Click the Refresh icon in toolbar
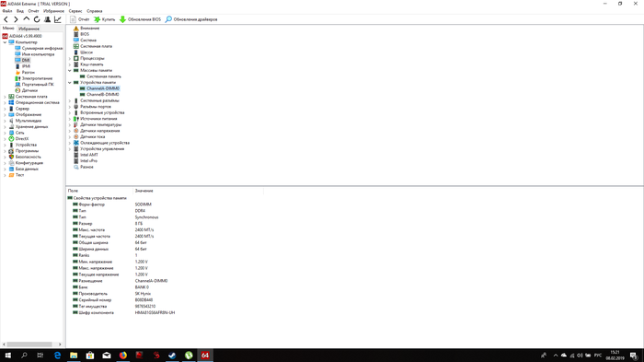The width and height of the screenshot is (644, 362). 37,19
